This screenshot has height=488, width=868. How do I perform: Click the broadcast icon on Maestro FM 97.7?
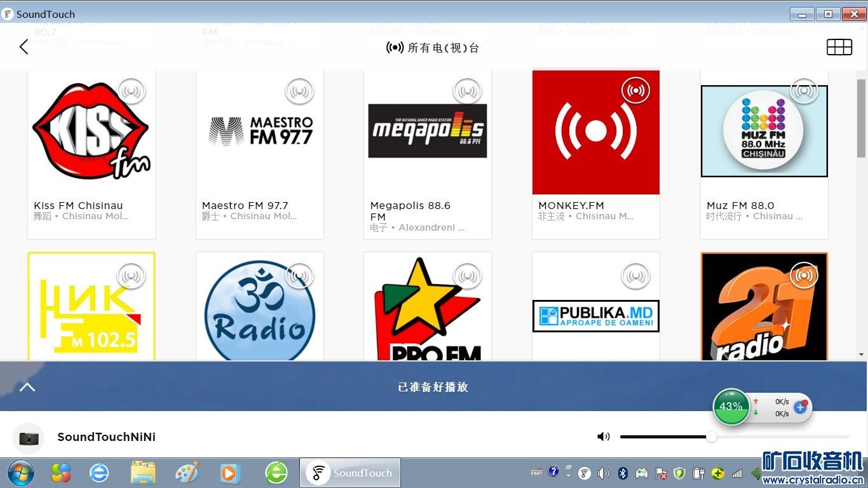[x=299, y=91]
